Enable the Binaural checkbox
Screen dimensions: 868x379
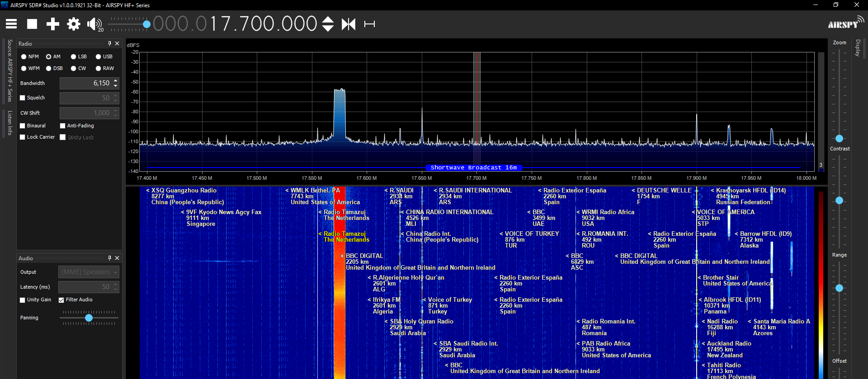pyautogui.click(x=23, y=126)
